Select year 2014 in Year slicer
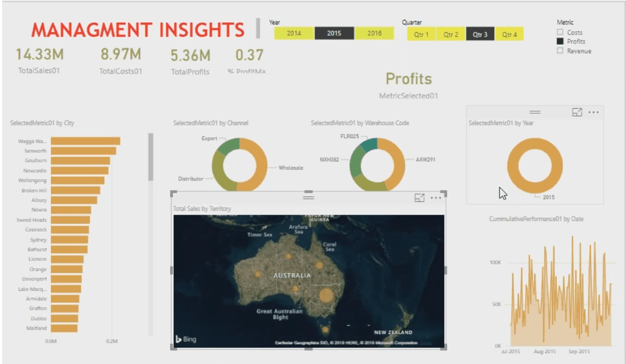Viewport: 626px width, 364px height. click(x=294, y=33)
